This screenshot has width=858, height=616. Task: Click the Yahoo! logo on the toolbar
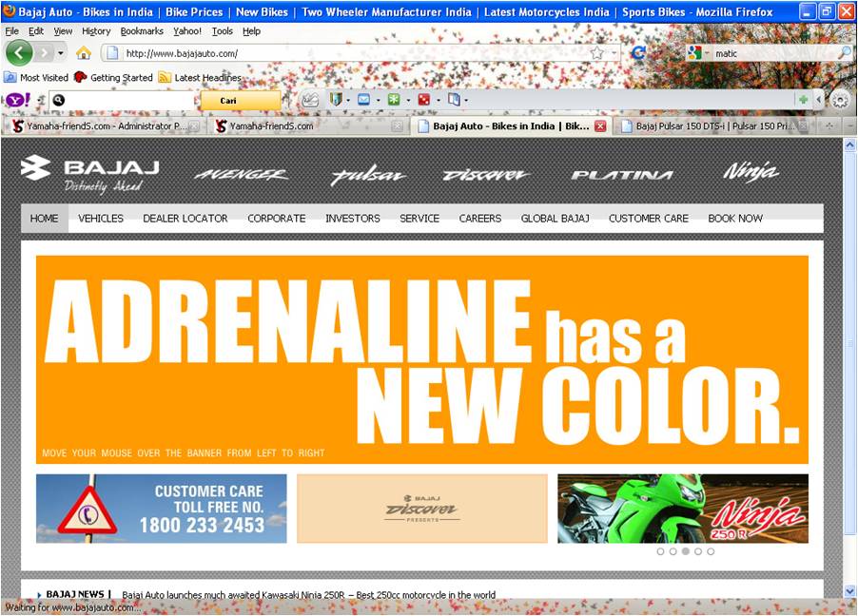pos(16,100)
